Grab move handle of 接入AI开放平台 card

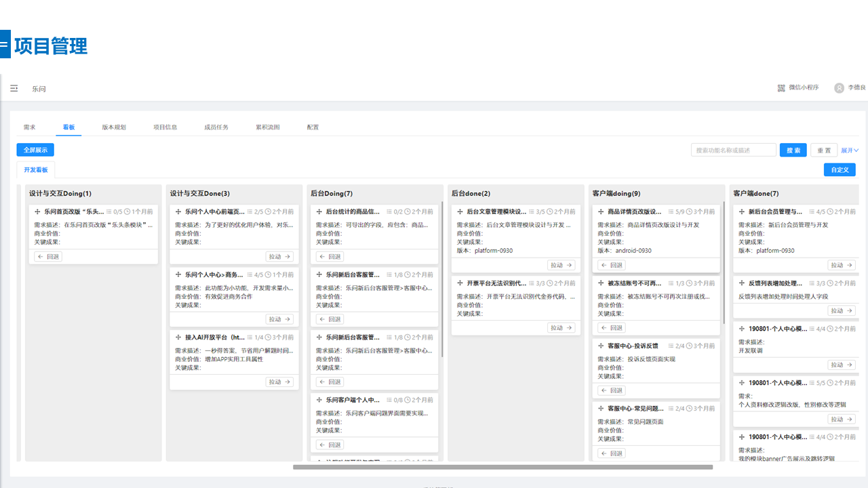click(x=179, y=337)
